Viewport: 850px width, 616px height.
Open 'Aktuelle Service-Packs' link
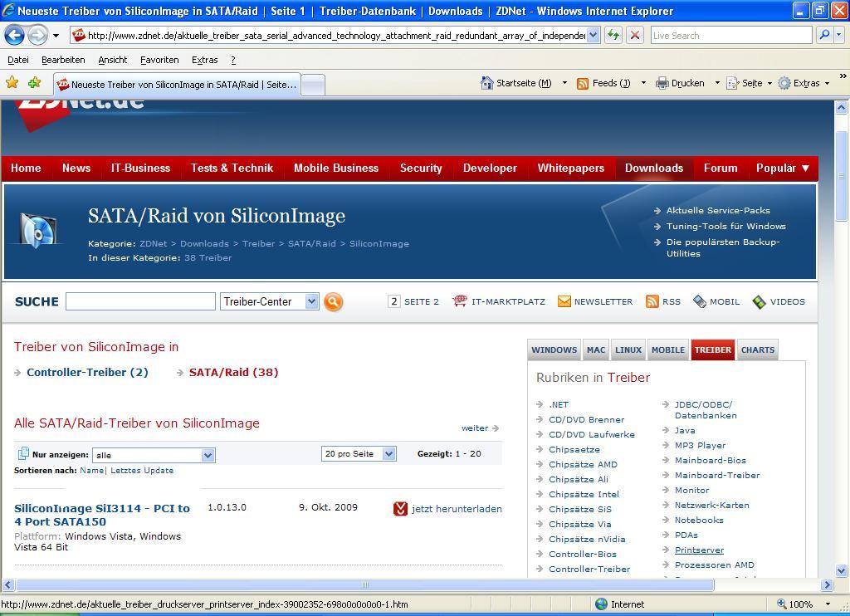tap(718, 210)
